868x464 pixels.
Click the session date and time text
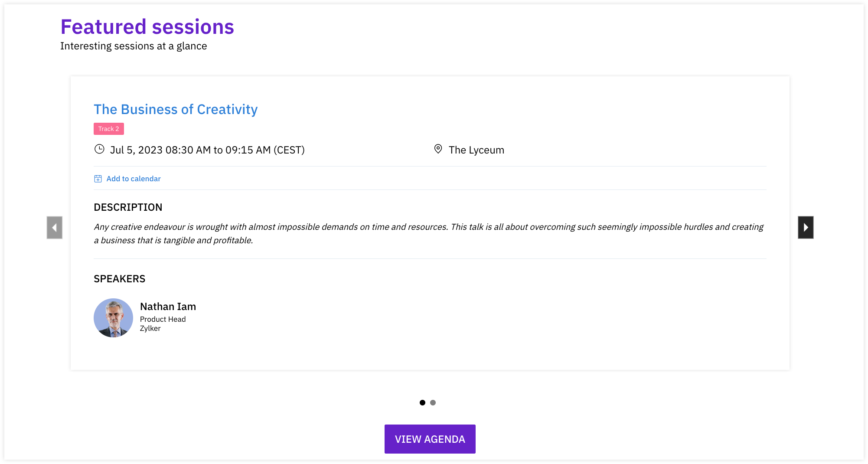[x=207, y=150]
